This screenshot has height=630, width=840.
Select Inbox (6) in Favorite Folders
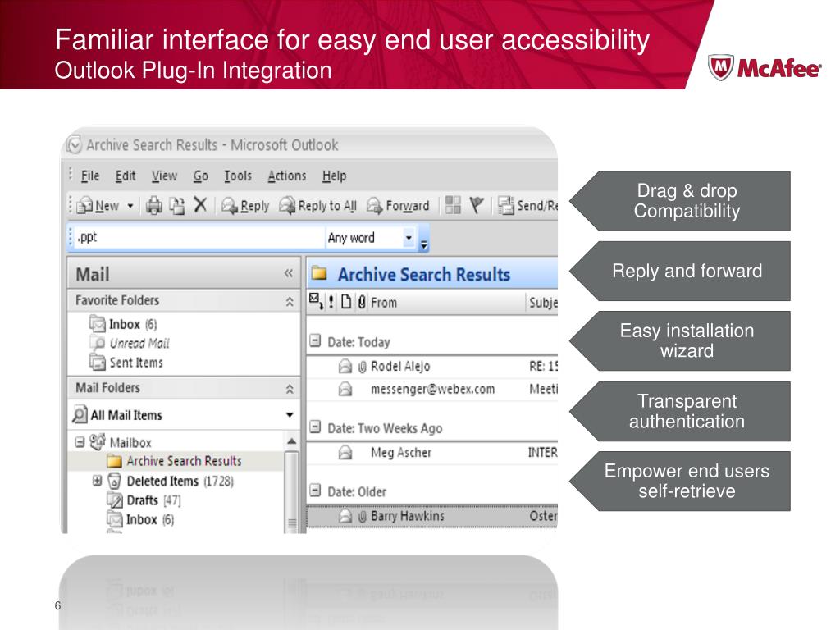tap(124, 324)
